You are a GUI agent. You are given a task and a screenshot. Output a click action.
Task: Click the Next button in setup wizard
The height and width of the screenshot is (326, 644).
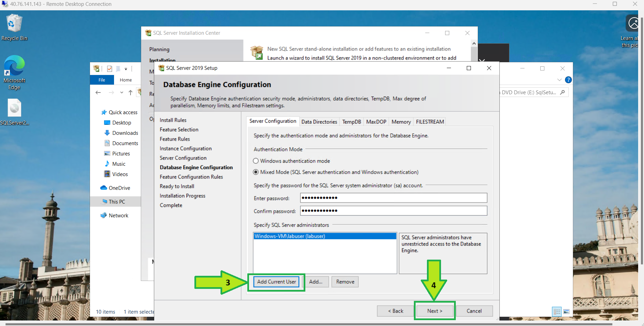(434, 311)
